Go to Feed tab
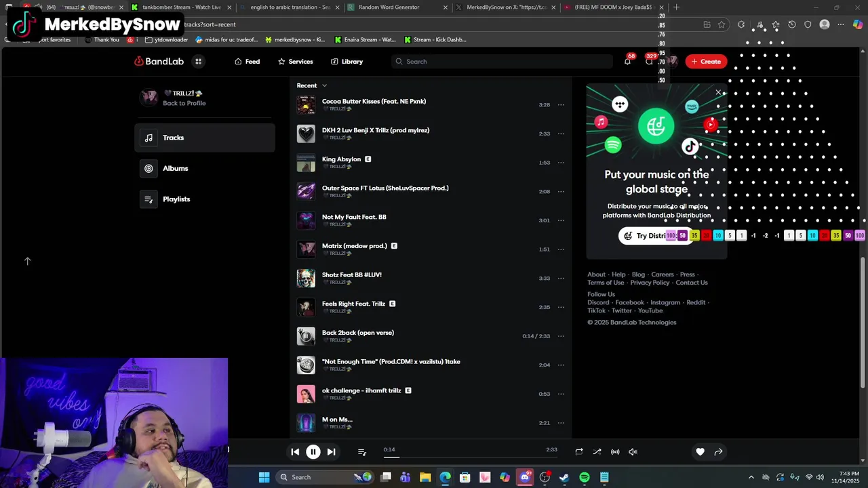 pyautogui.click(x=247, y=62)
